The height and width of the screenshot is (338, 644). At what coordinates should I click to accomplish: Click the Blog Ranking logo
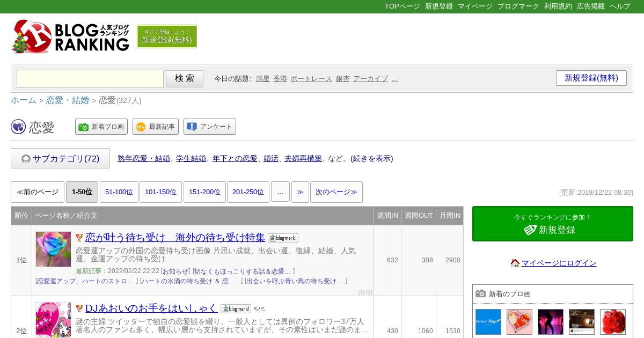[70, 36]
